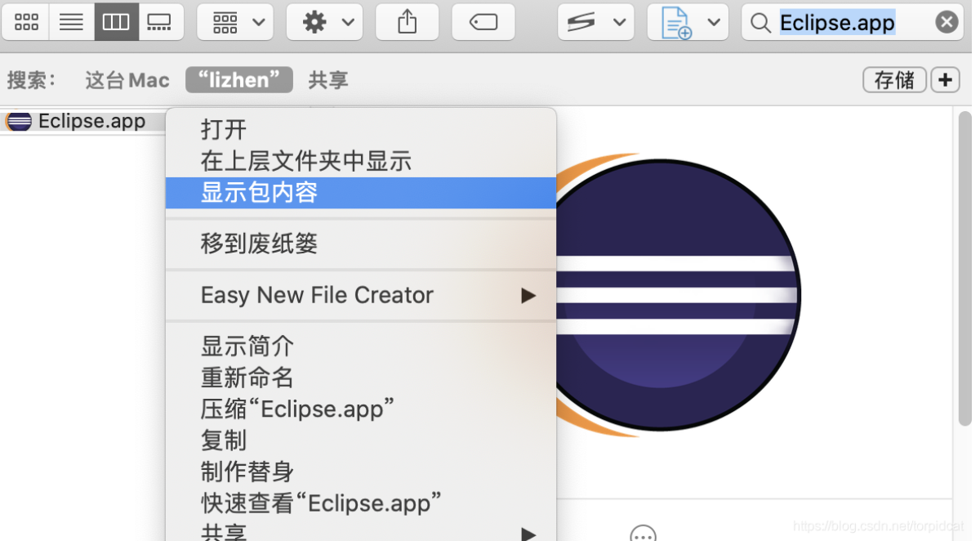Choose 压缩"Eclipse.app" menu item
The image size is (980, 541).
(x=361, y=409)
